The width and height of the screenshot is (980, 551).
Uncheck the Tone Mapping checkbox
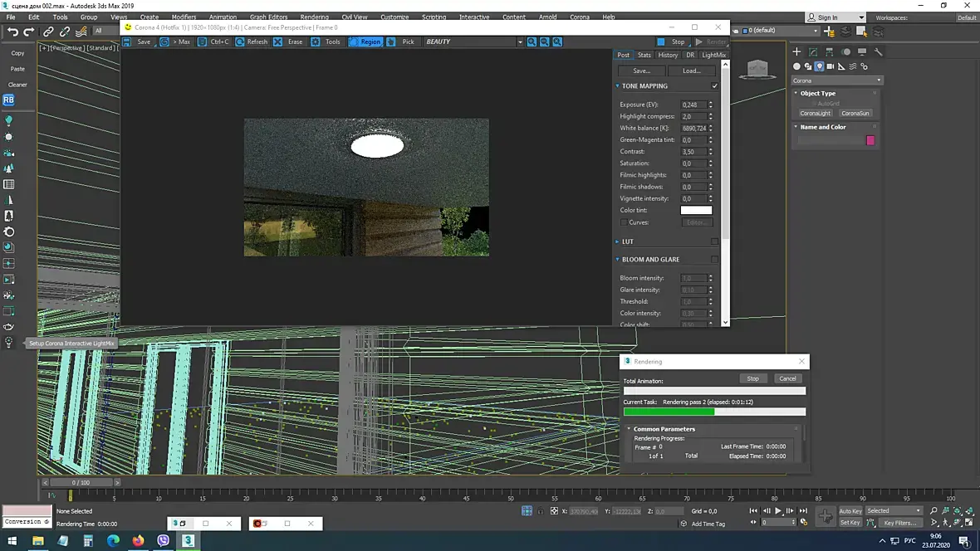coord(714,86)
